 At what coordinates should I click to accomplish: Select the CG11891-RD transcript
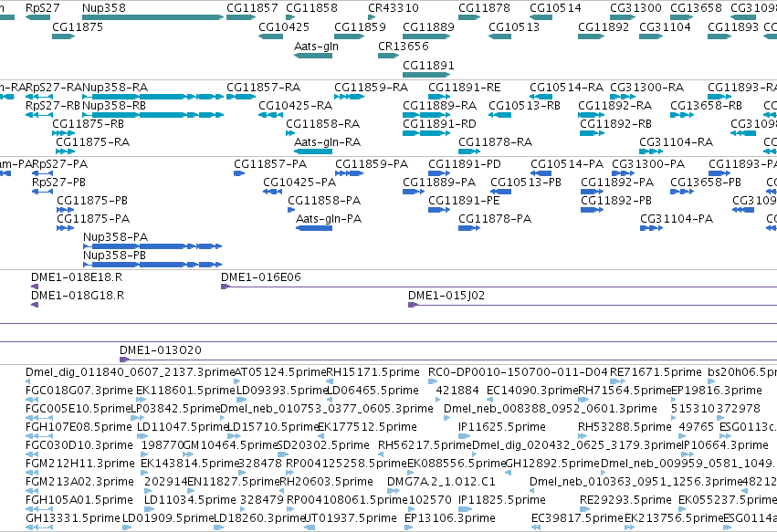pos(426,133)
